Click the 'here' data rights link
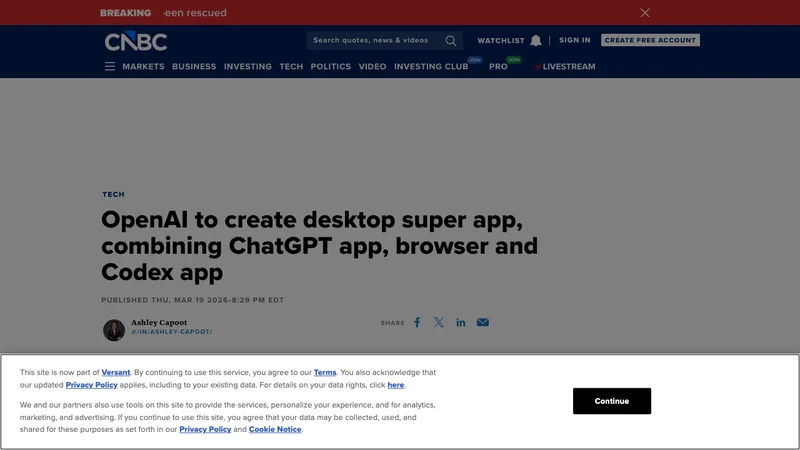Image resolution: width=800 pixels, height=450 pixels. click(x=395, y=385)
